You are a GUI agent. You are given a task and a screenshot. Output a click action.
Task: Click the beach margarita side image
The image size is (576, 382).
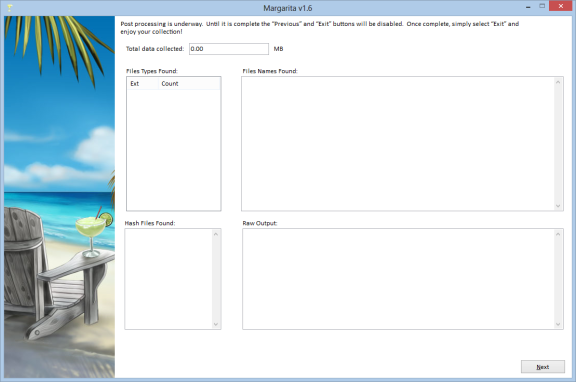59,197
